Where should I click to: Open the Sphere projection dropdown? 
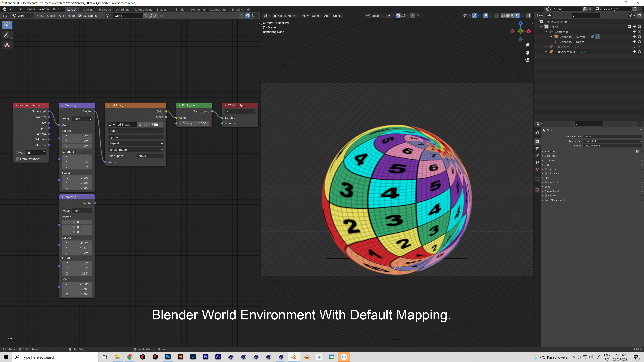tap(136, 137)
